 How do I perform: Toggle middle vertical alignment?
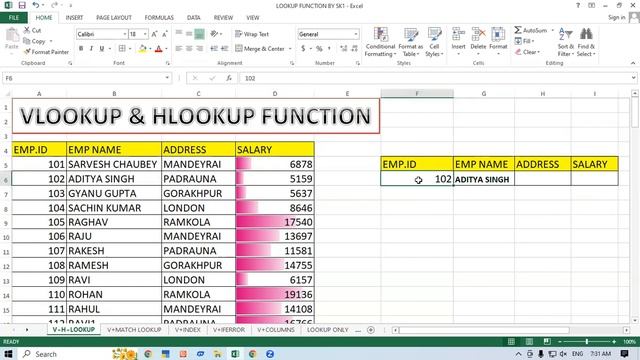point(189,34)
